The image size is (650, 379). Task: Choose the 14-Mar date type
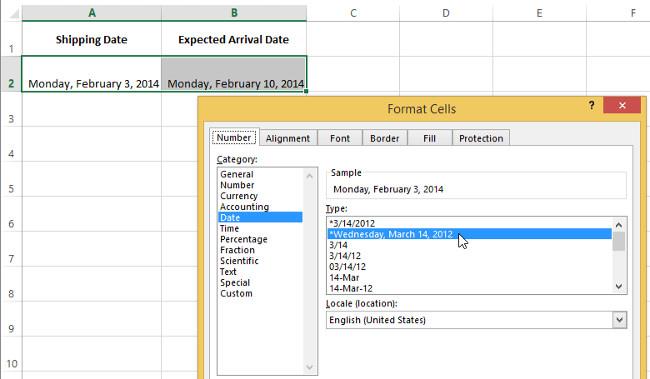pos(469,277)
